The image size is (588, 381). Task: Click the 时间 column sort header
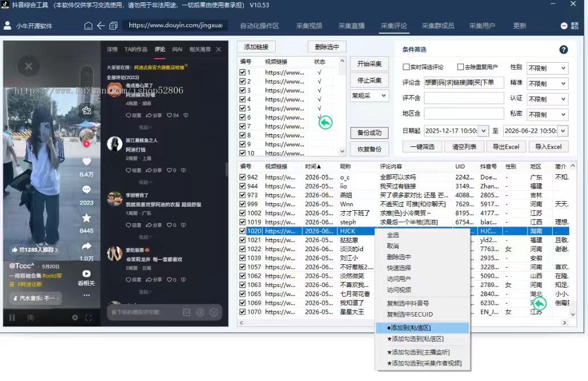(x=313, y=166)
